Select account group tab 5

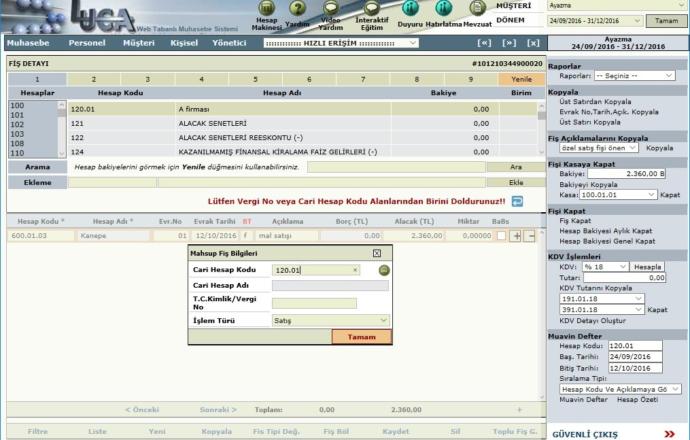coord(255,79)
